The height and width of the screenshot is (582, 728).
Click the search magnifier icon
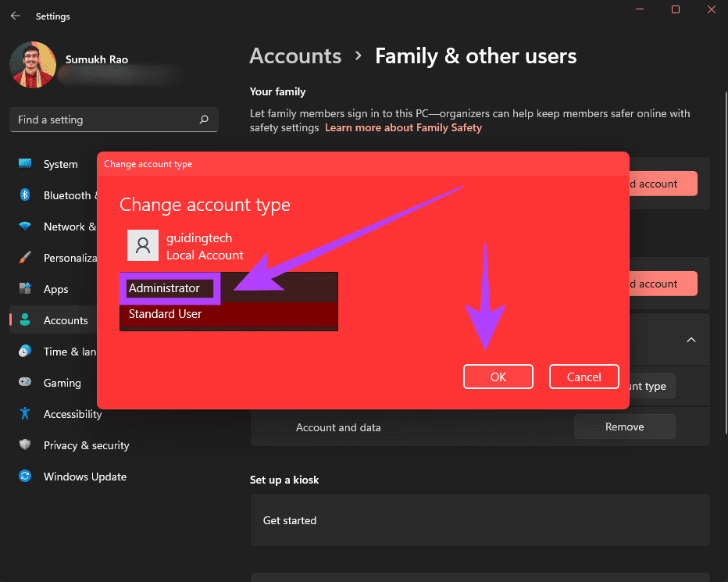pos(204,120)
